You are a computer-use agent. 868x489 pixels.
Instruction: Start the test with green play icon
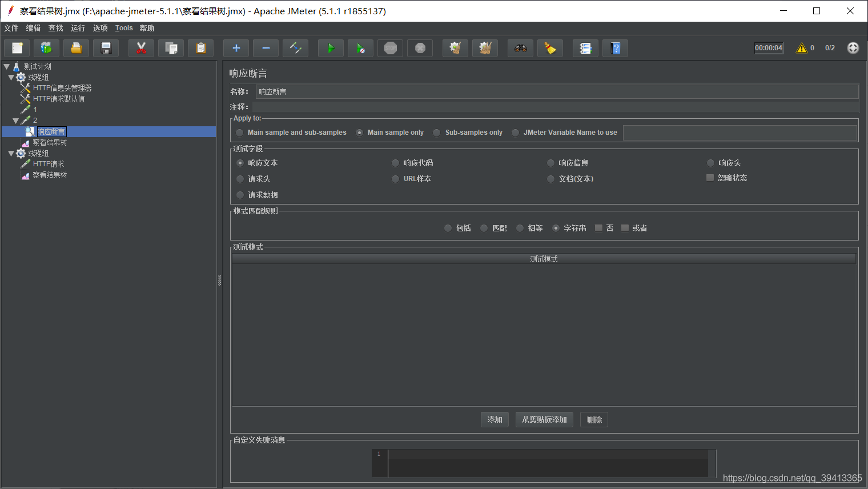pos(331,49)
